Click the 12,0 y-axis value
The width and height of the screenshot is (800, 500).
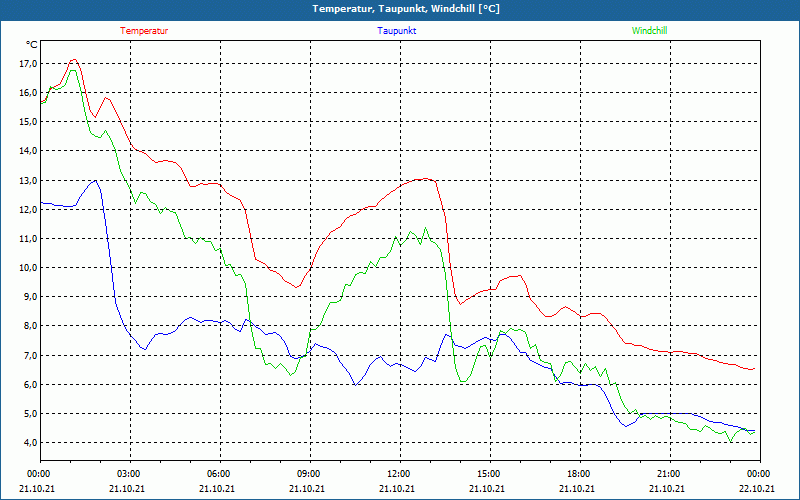tap(28, 210)
